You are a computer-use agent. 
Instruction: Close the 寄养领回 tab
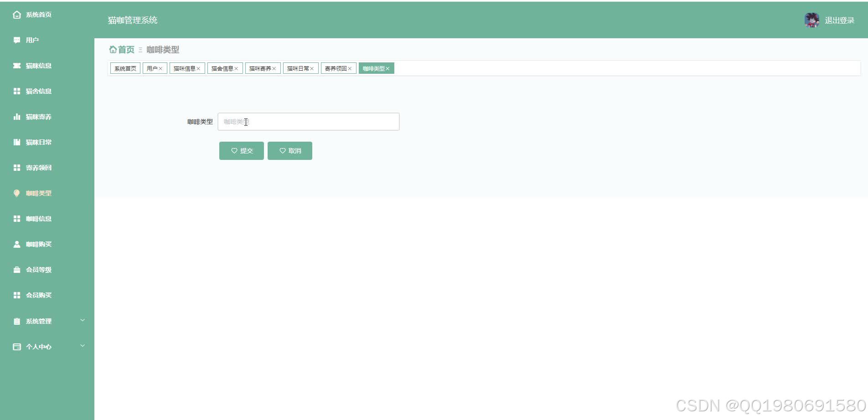350,69
